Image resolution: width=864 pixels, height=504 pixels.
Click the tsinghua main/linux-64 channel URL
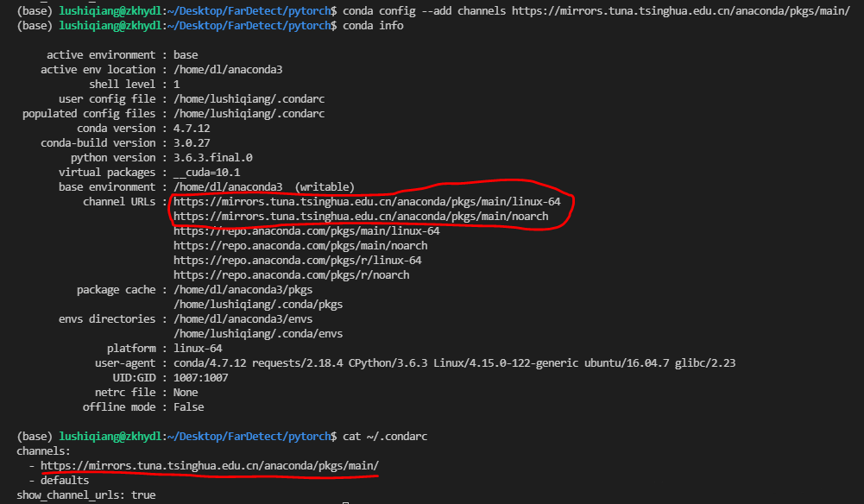[373, 202]
